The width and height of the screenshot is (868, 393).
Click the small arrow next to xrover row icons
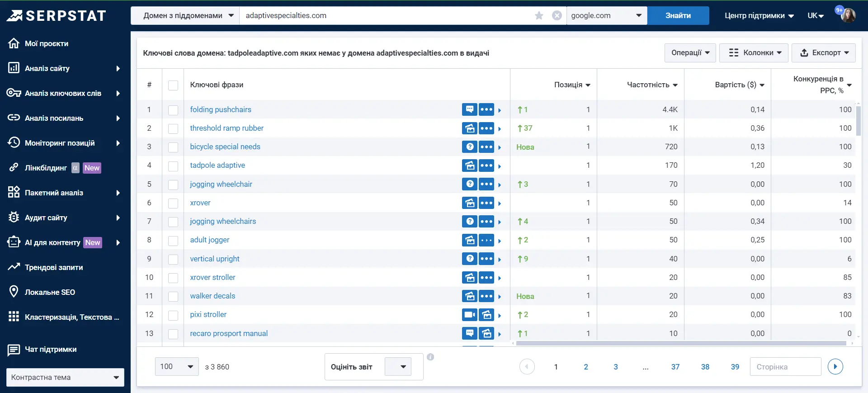tap(500, 204)
